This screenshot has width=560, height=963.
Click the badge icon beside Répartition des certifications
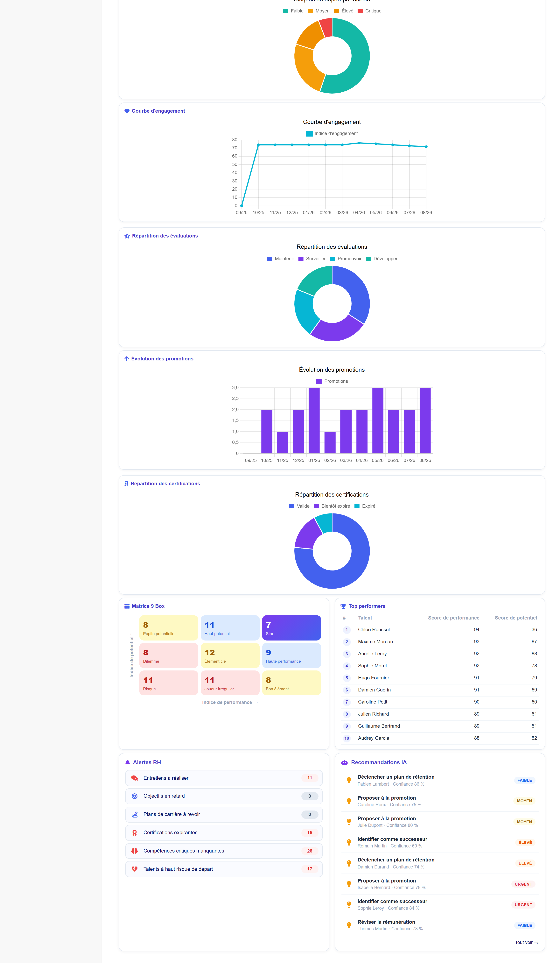click(x=126, y=484)
